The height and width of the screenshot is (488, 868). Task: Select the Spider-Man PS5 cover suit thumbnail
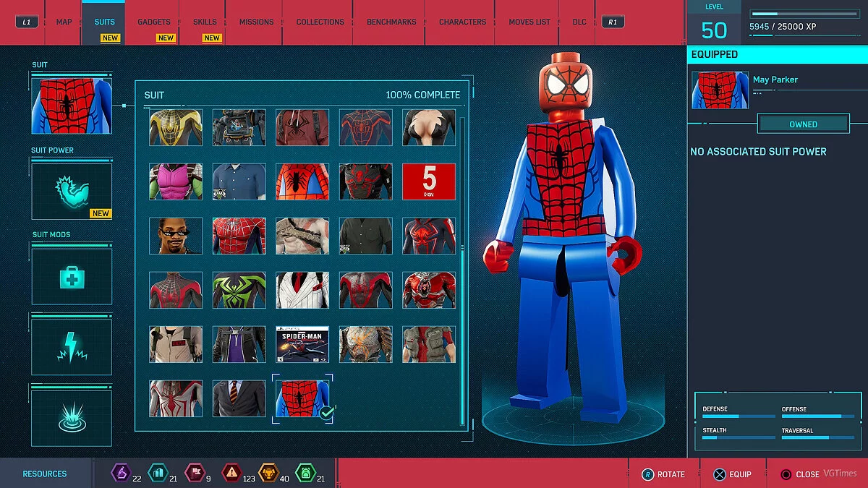[302, 344]
